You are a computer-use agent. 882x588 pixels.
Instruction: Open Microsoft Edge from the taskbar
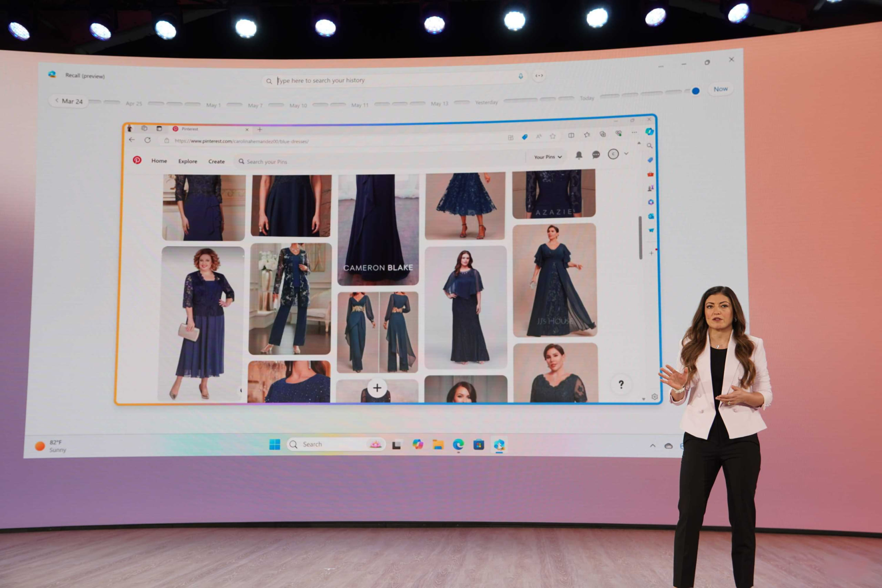[x=458, y=444]
